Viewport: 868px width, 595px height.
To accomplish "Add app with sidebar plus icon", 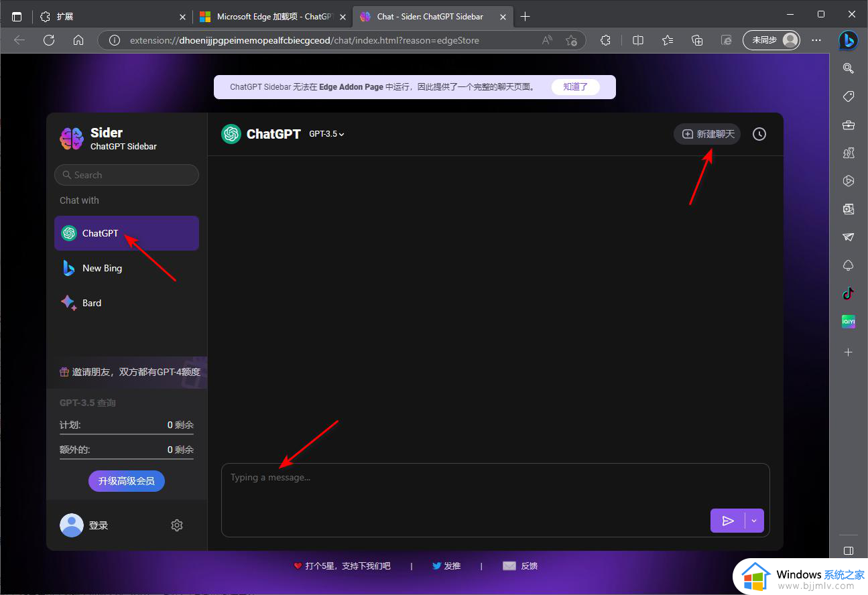I will [849, 352].
